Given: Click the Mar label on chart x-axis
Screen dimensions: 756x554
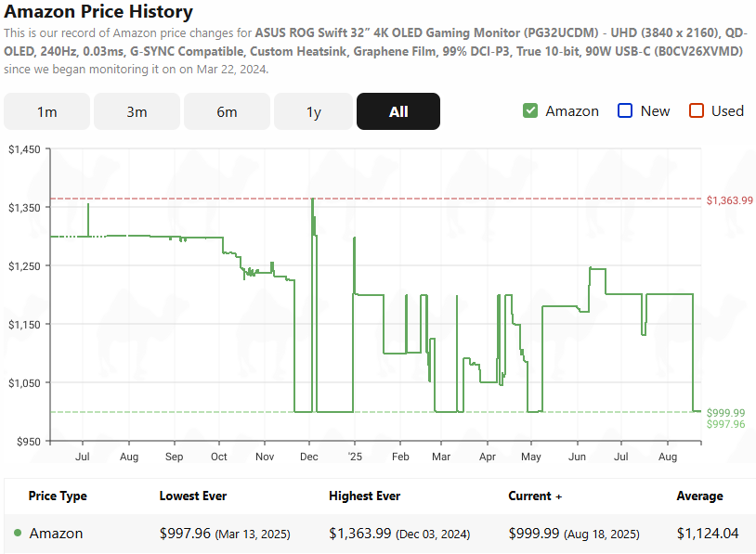Looking at the screenshot, I should click(x=441, y=457).
